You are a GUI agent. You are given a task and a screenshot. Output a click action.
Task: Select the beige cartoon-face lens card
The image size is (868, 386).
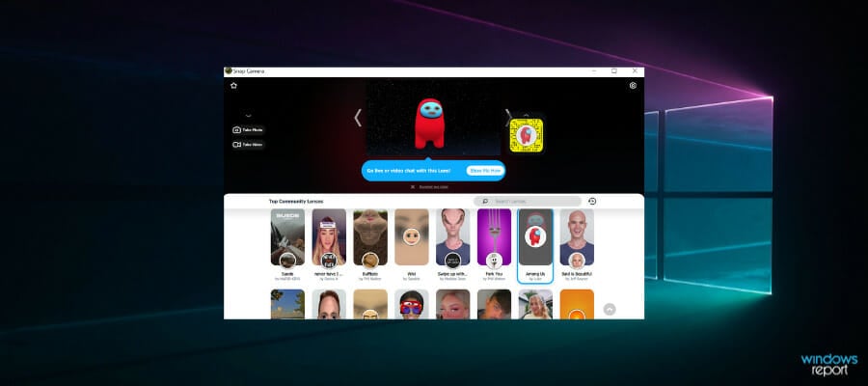pyautogui.click(x=411, y=237)
